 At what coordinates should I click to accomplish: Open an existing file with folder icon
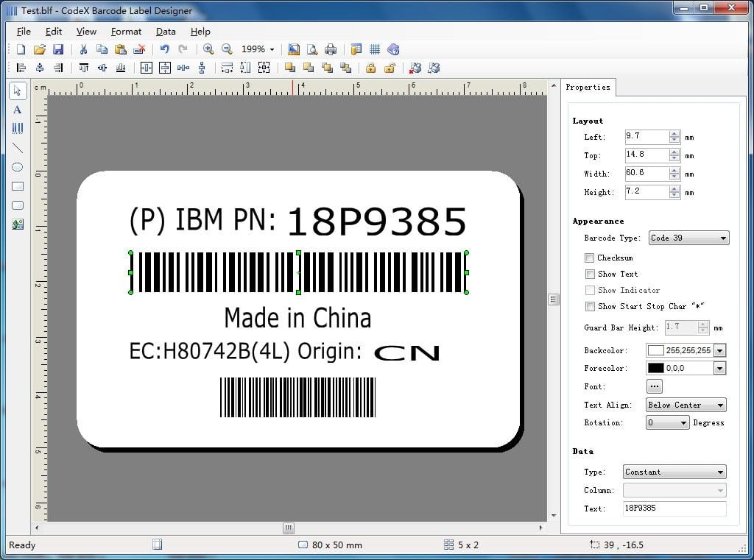(40, 49)
